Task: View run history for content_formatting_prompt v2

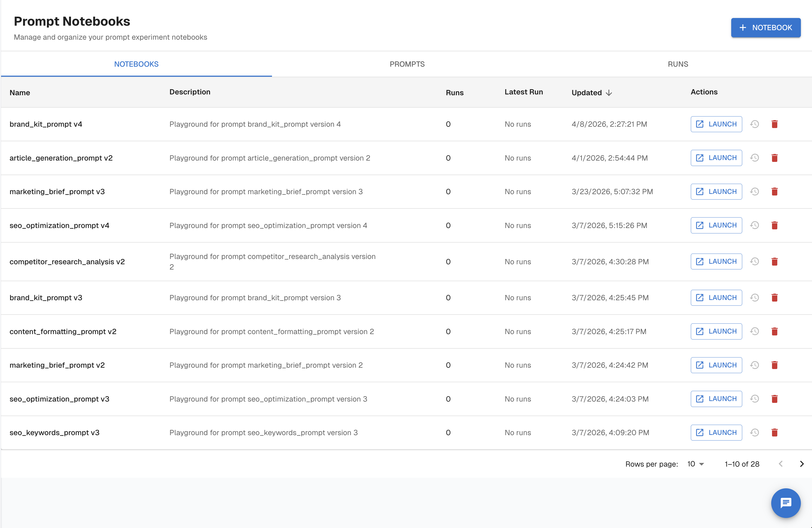Action: pos(754,331)
